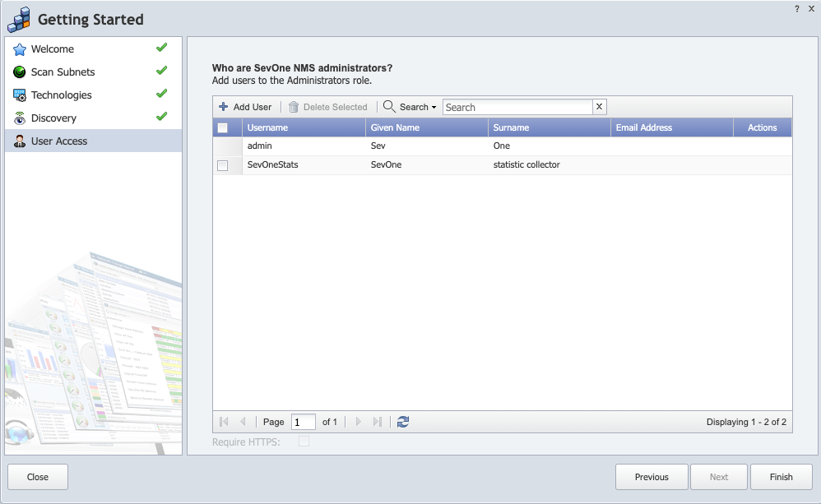Toggle the select-all header checkbox

223,127
